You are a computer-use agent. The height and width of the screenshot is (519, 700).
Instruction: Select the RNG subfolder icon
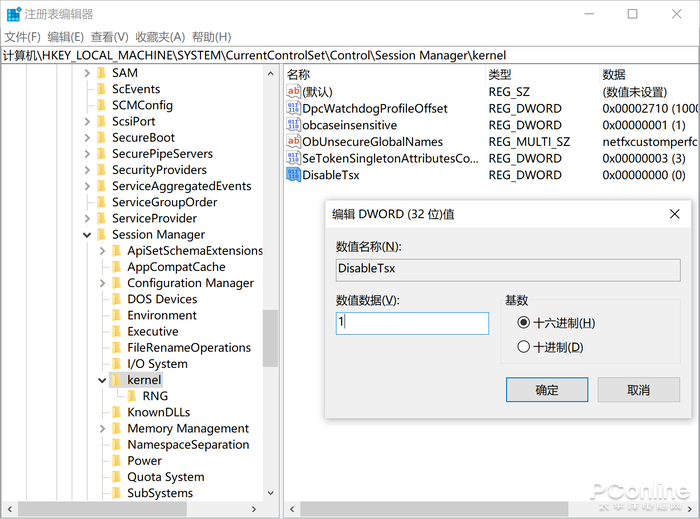coord(132,396)
